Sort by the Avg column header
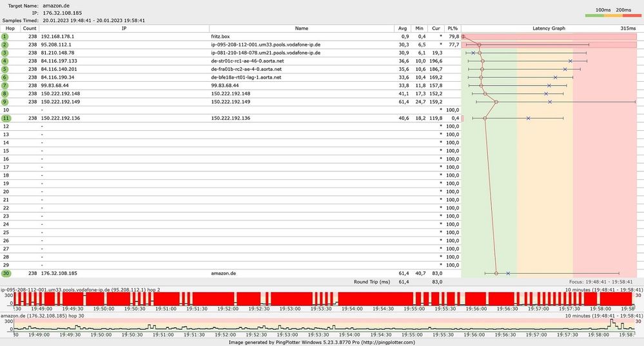This screenshot has width=644, height=346. (402, 28)
